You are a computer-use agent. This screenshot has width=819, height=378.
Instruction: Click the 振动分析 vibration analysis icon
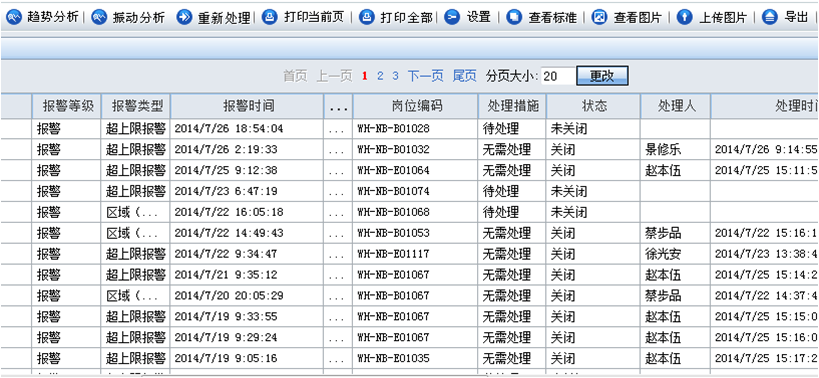click(x=99, y=17)
